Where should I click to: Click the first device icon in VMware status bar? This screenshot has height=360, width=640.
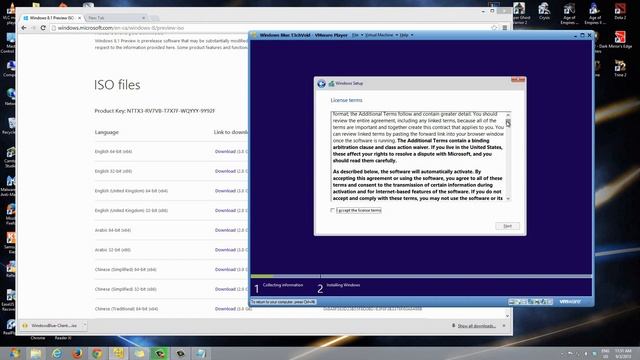tap(511, 302)
